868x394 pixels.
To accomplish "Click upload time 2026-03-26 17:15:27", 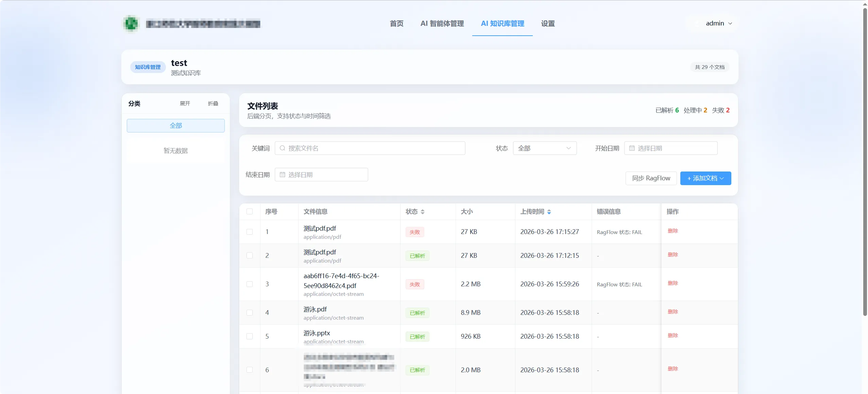I will [549, 232].
